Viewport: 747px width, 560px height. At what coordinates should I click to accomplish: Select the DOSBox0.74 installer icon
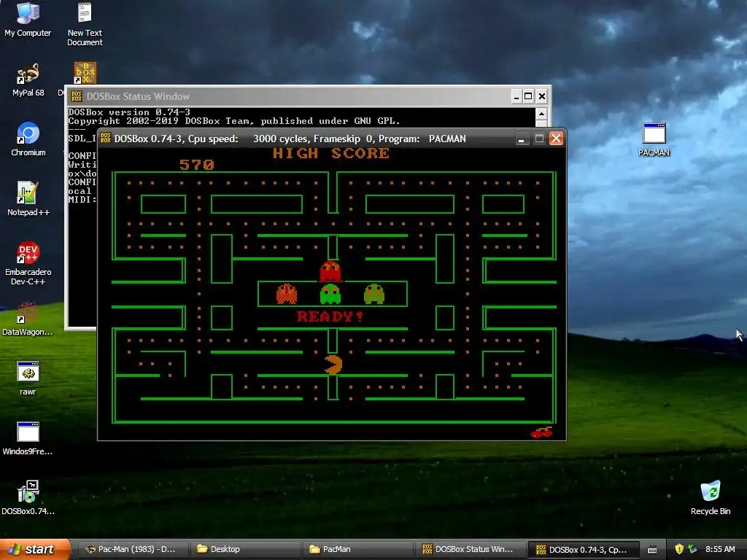pos(28,497)
